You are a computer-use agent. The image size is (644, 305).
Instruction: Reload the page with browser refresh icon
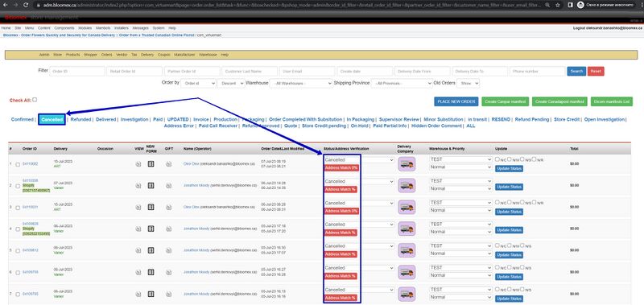point(26,5)
